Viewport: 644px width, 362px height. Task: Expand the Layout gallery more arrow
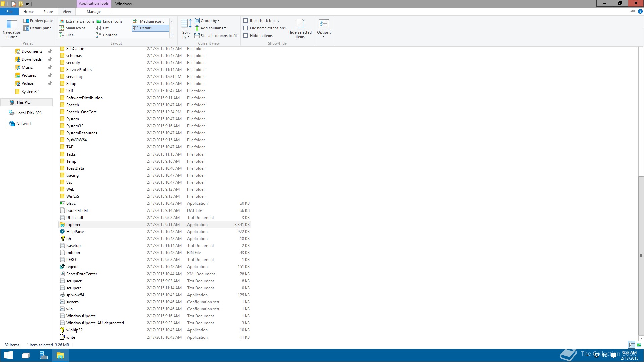click(x=172, y=35)
